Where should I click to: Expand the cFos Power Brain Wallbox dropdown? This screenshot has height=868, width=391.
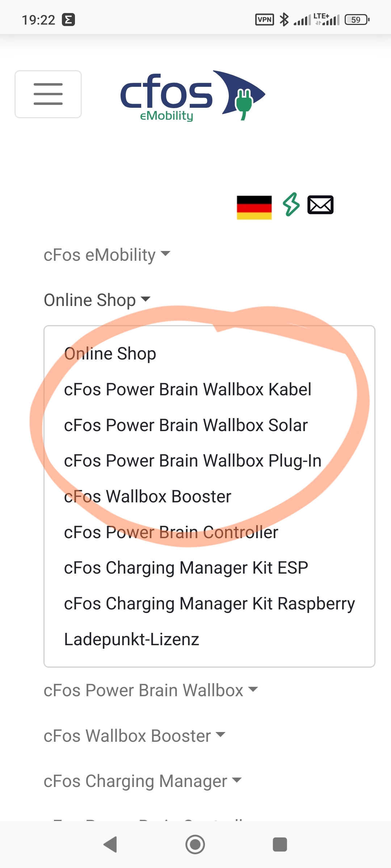pos(151,690)
